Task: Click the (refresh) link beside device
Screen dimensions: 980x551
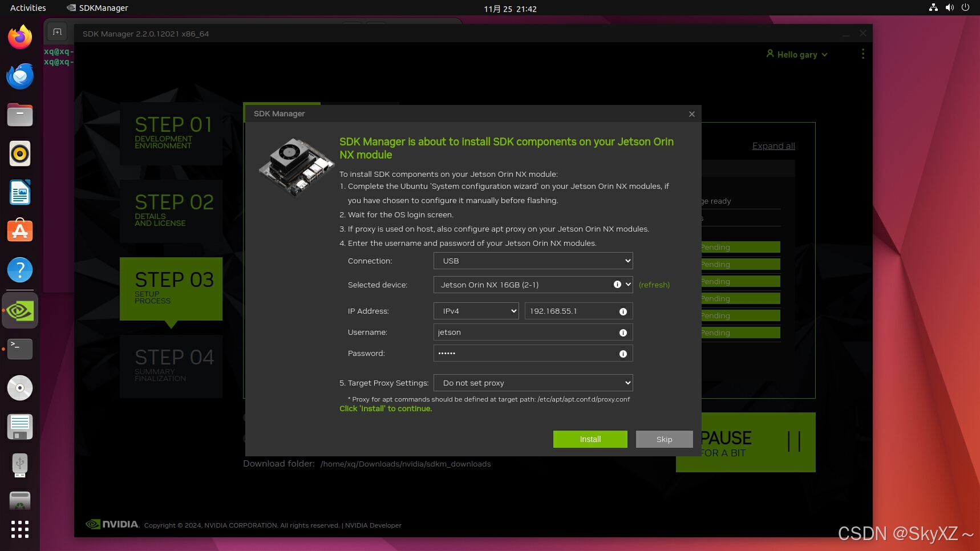Action: [x=654, y=285]
